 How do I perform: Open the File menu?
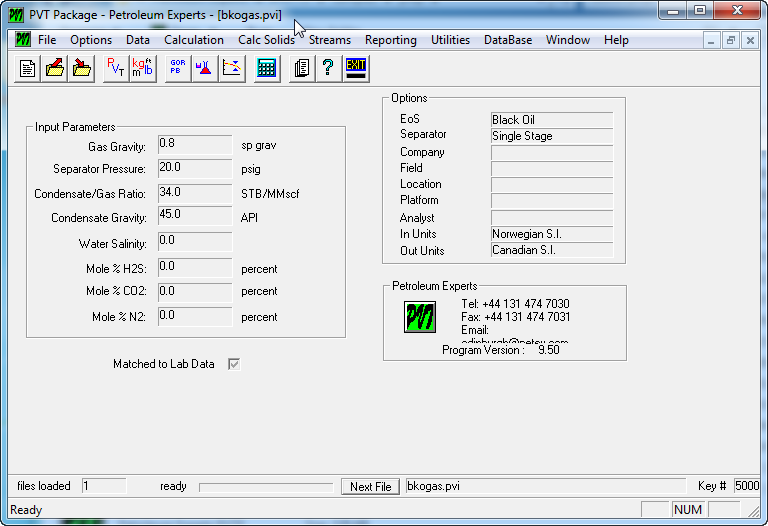point(47,40)
